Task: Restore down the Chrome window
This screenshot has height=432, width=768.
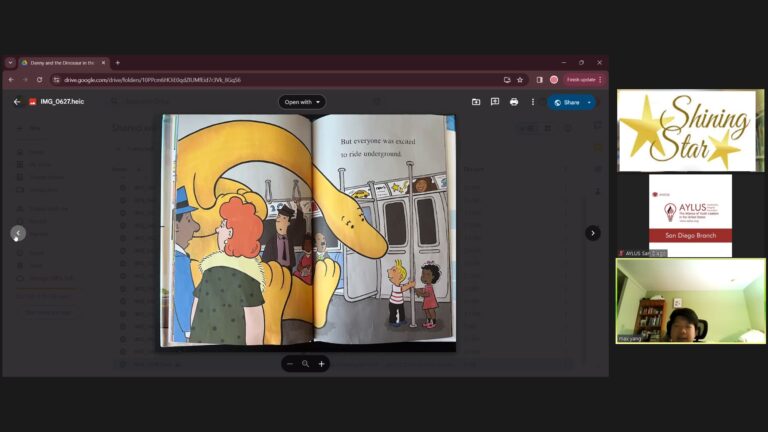Action: (581, 63)
